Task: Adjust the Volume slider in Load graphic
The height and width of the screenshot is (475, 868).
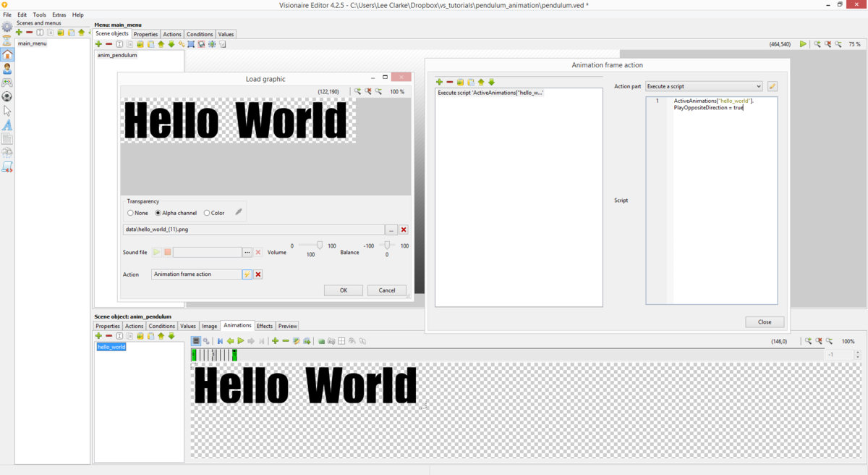Action: coord(318,245)
